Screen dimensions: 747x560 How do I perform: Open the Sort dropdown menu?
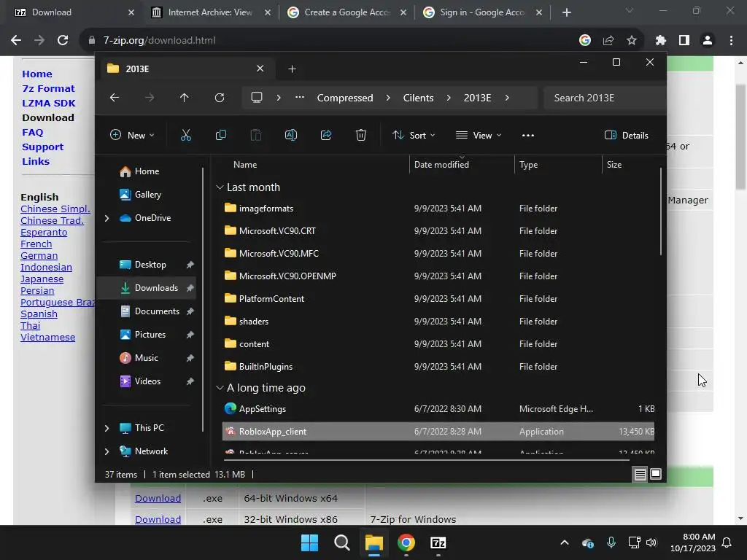(414, 135)
